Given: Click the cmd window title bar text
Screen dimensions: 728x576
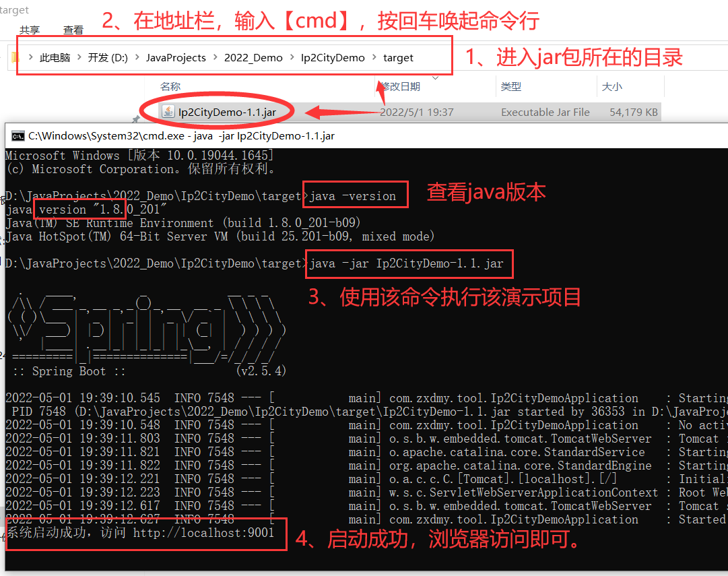Looking at the screenshot, I should 181,136.
